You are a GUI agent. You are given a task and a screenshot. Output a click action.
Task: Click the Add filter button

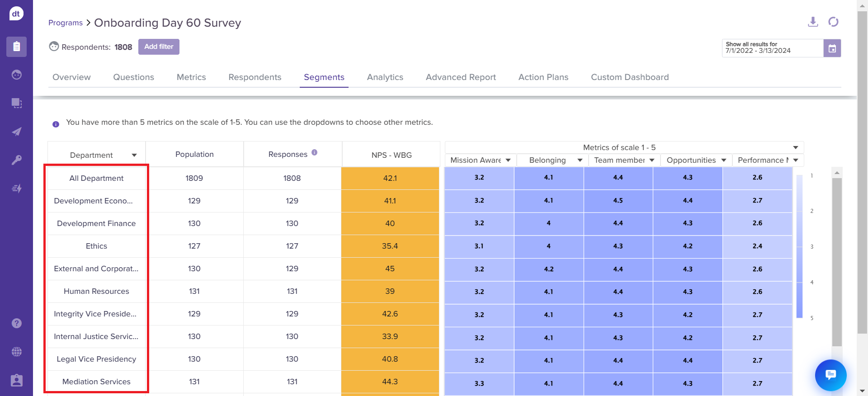tap(159, 47)
